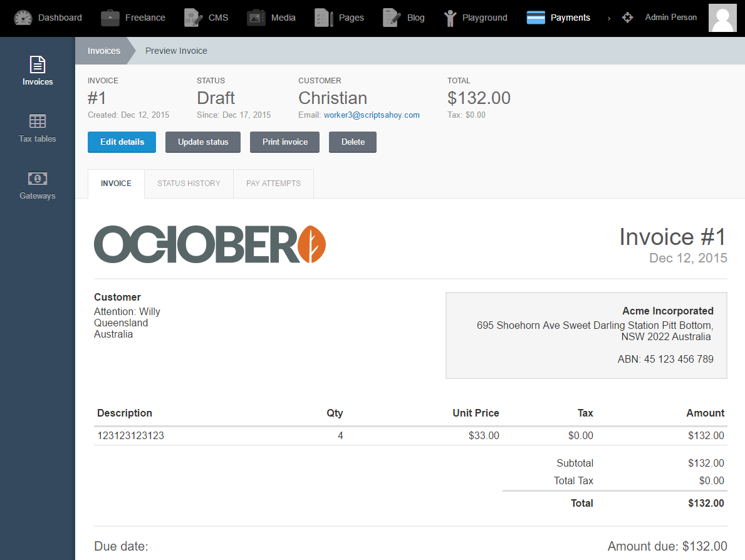Image resolution: width=745 pixels, height=560 pixels.
Task: Click the Admin Person account name
Action: pos(671,17)
